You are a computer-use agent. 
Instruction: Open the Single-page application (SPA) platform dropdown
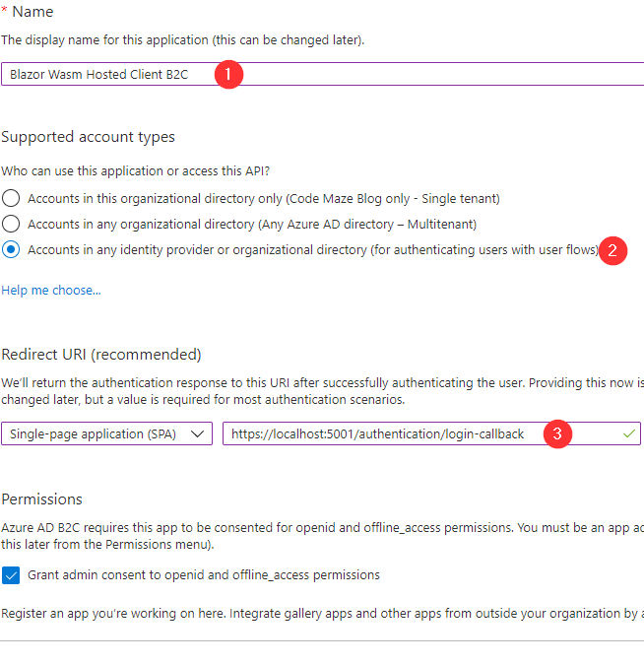coord(106,433)
